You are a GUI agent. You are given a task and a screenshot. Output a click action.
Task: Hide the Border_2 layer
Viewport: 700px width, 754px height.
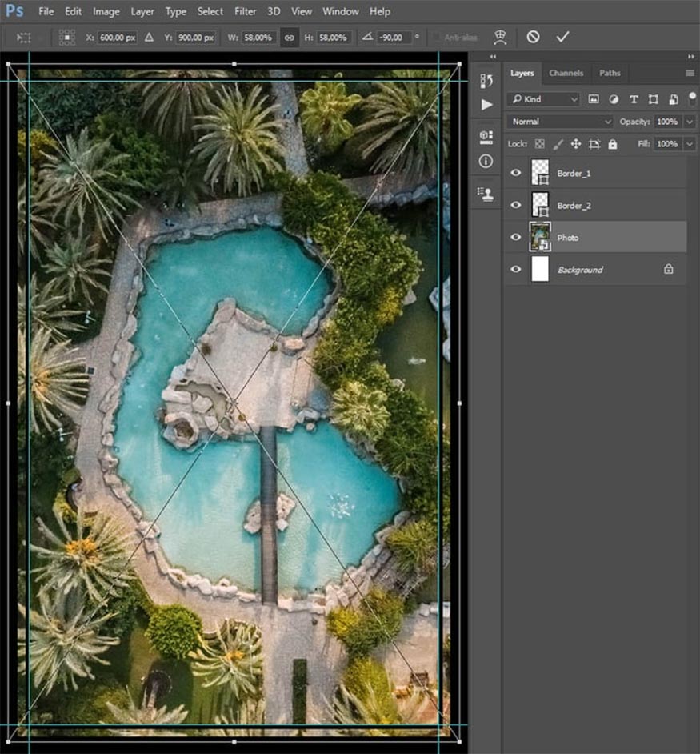pos(516,205)
